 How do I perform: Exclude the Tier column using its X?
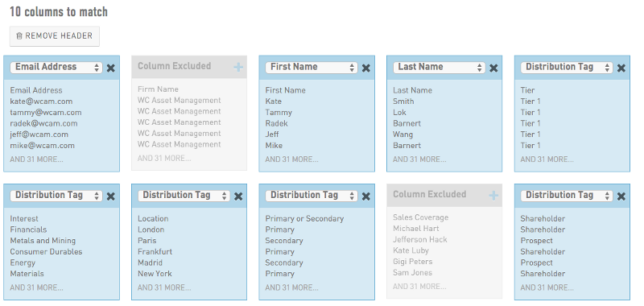point(621,68)
